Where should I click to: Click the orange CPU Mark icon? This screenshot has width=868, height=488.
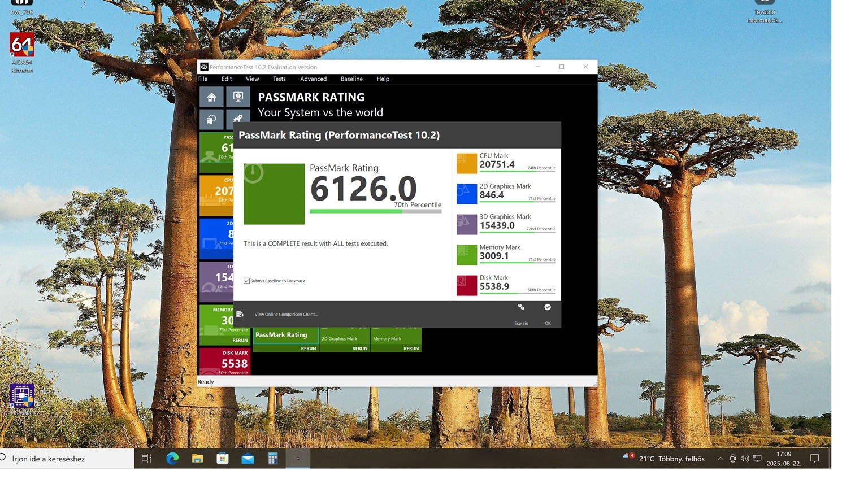(x=467, y=163)
